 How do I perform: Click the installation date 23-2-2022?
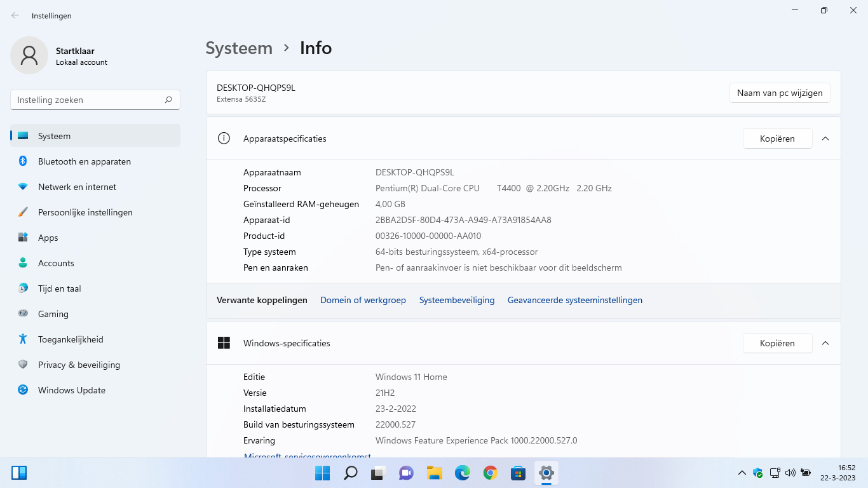tap(396, 409)
